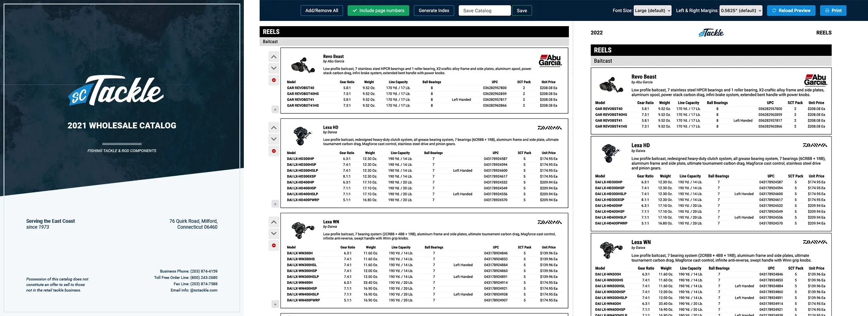Click Abu Garcia logo in preview Revo Beast
The width and height of the screenshot is (868, 316).
(816, 80)
